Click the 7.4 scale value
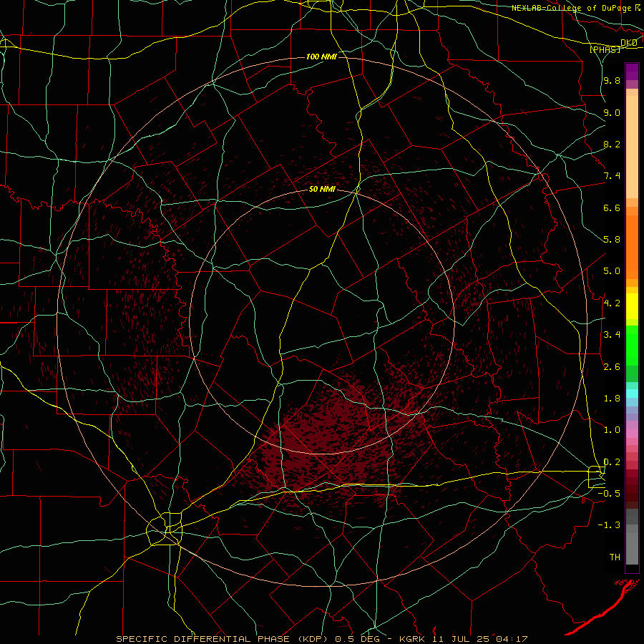644x644 pixels. pos(612,176)
